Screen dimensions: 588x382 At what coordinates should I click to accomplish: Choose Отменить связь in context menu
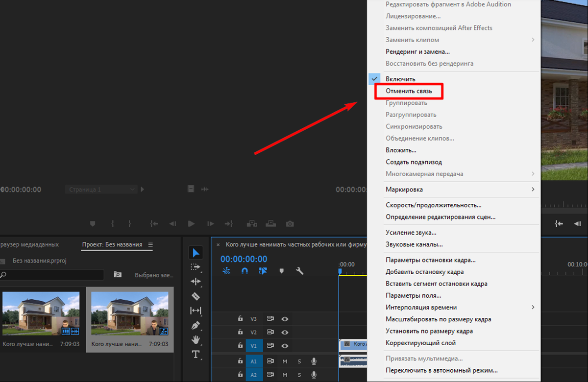(x=409, y=91)
